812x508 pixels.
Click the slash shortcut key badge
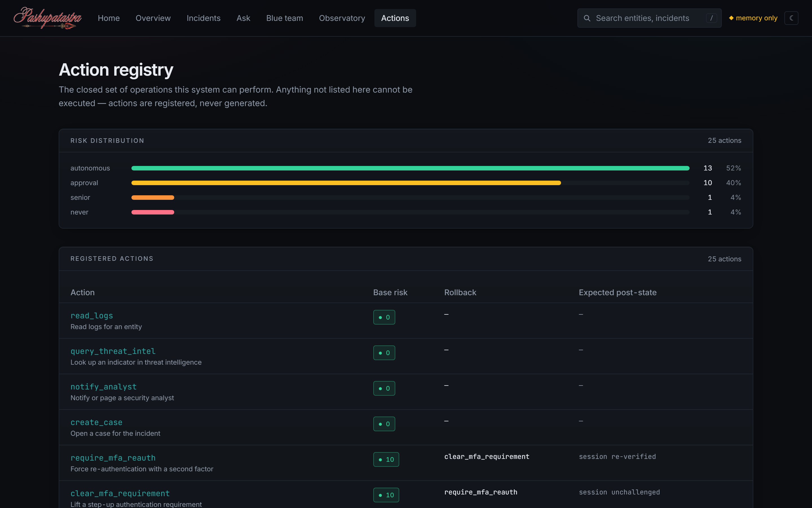click(x=711, y=18)
